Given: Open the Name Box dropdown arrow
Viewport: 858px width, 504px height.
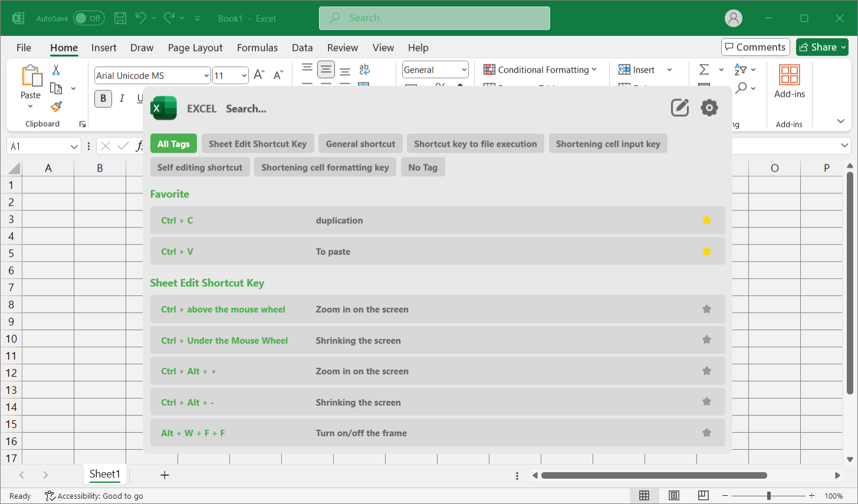Looking at the screenshot, I should (x=74, y=146).
